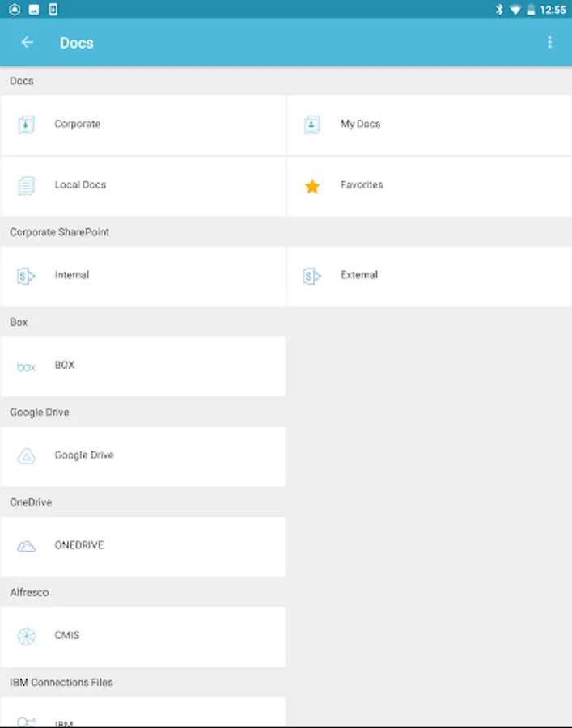Viewport: 572px width, 728px height.
Task: Tap the box logo icon
Action: (x=26, y=366)
